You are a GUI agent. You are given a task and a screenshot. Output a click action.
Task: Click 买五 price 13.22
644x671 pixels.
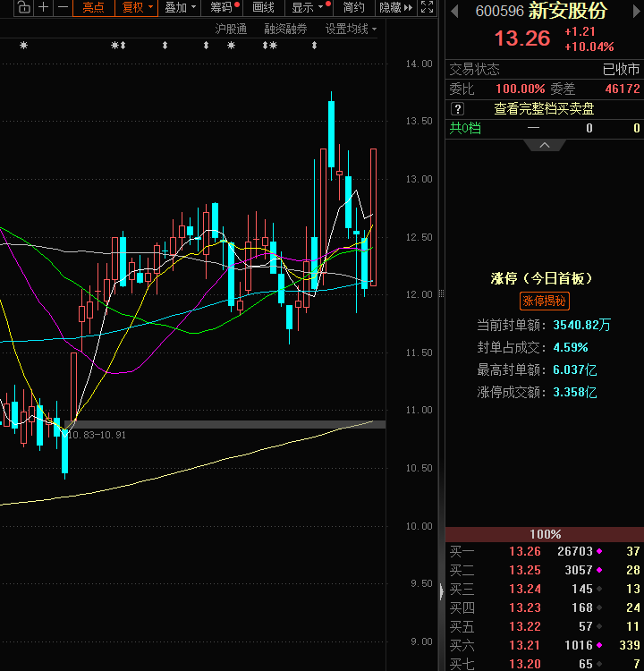click(525, 626)
